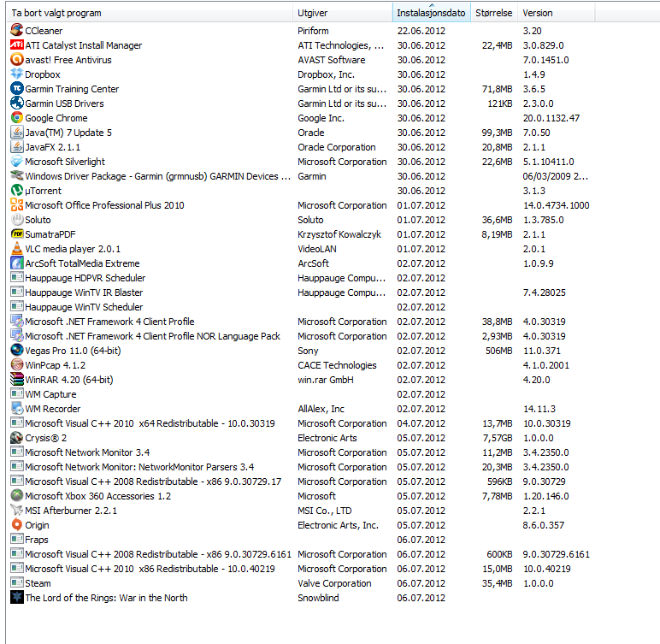Sort by the Størrelse column header

494,13
